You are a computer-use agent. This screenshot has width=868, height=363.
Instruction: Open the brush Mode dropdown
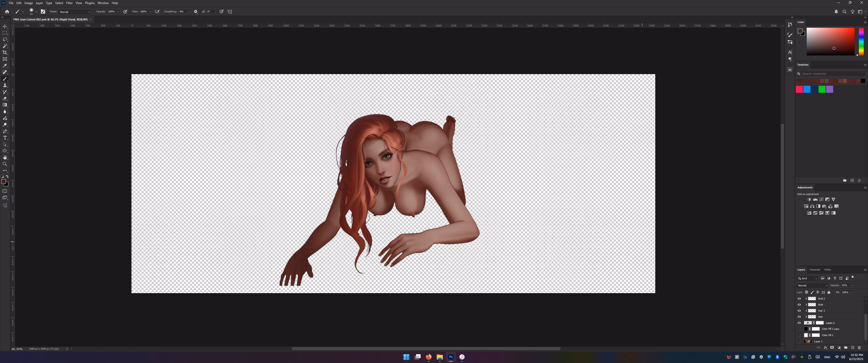tap(75, 12)
